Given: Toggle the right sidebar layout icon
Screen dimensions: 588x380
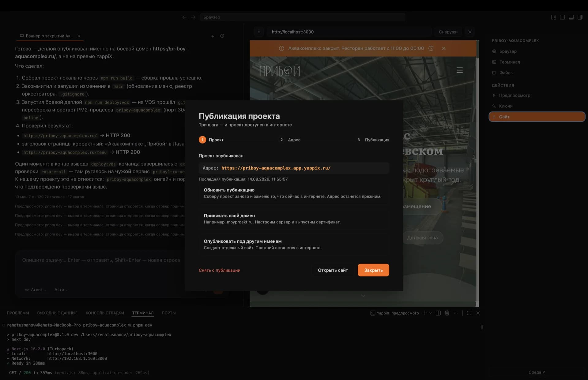Looking at the screenshot, I should [580, 17].
